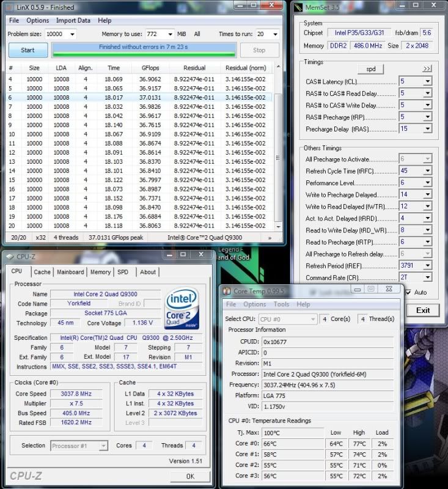Click the green LinX progress bar
The image size is (448, 489).
pos(144,50)
